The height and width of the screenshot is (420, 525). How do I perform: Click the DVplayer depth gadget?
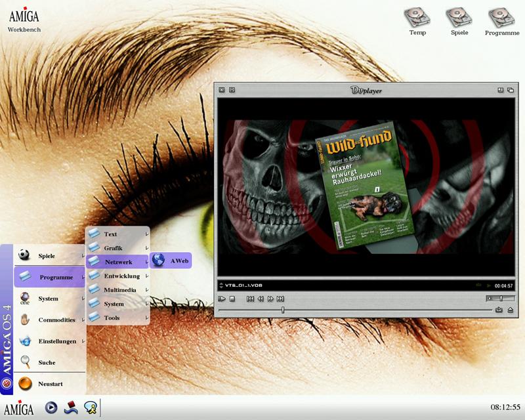coord(511,90)
